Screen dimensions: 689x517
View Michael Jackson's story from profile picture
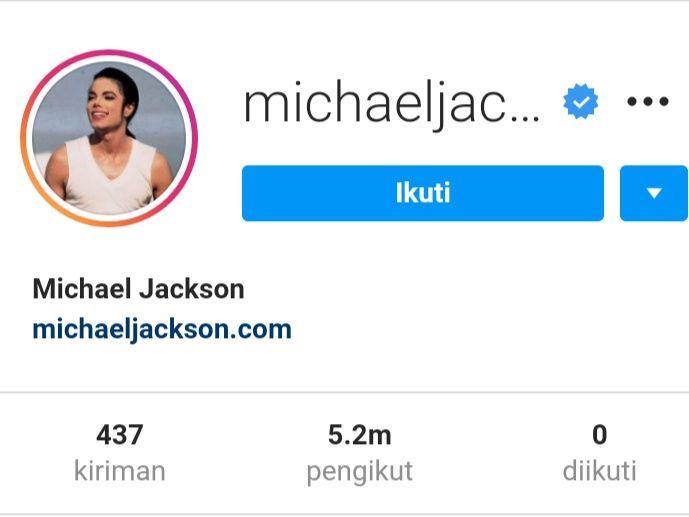click(x=109, y=138)
